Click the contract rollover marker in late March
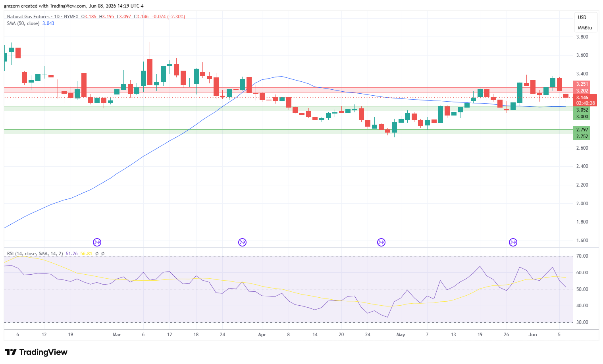Viewport: 603px width, 364px height. tap(242, 242)
